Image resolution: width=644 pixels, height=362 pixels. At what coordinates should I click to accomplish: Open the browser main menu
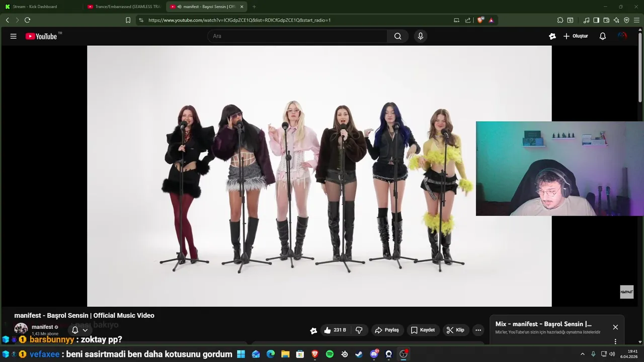tap(637, 20)
